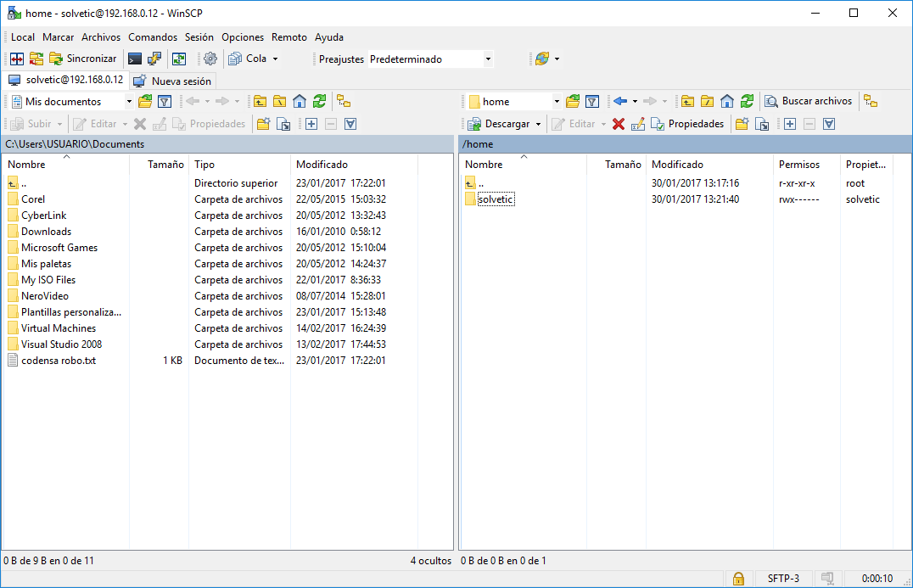
Task: Go to remote root directory icon
Action: tap(707, 101)
